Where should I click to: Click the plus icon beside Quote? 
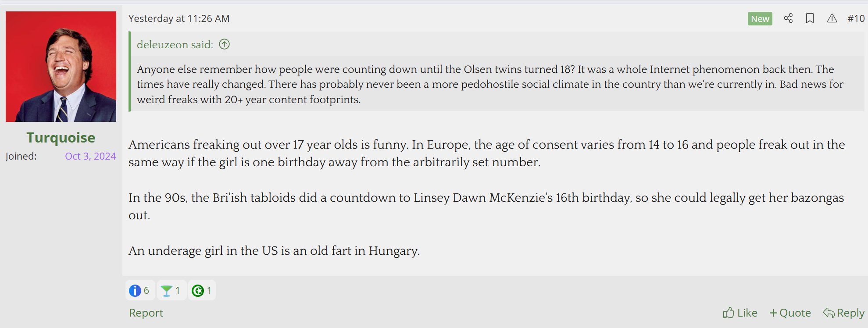pyautogui.click(x=774, y=313)
